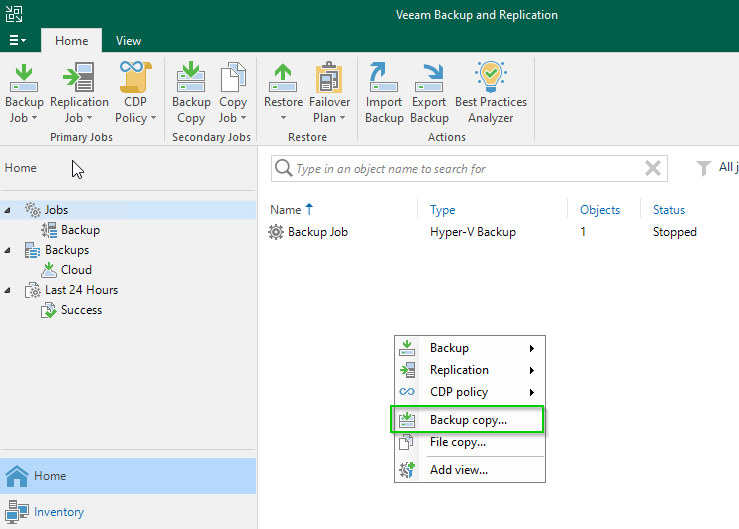Click the Home house icon in navigation
The image size is (739, 529).
pyautogui.click(x=17, y=476)
